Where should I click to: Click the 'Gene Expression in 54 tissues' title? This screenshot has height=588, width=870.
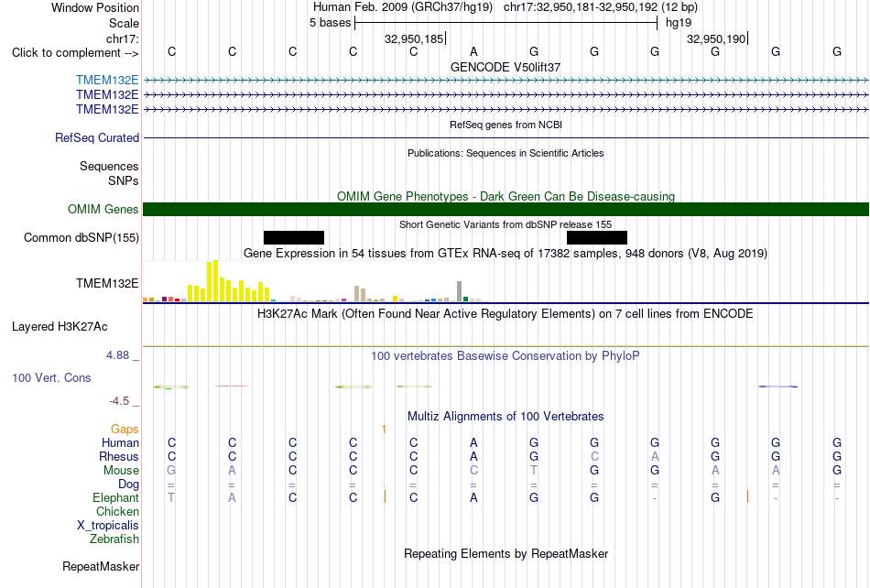point(506,254)
